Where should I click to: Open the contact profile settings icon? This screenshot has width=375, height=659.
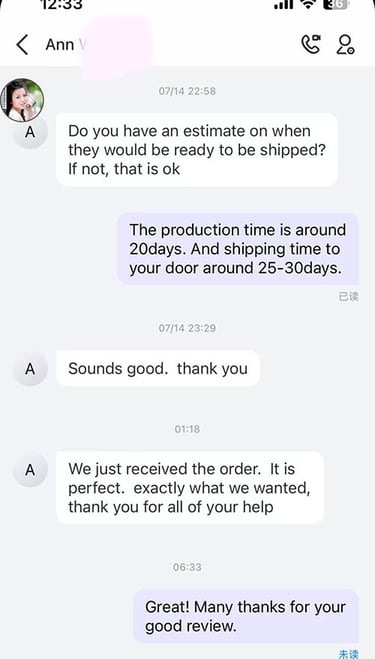[x=346, y=45]
